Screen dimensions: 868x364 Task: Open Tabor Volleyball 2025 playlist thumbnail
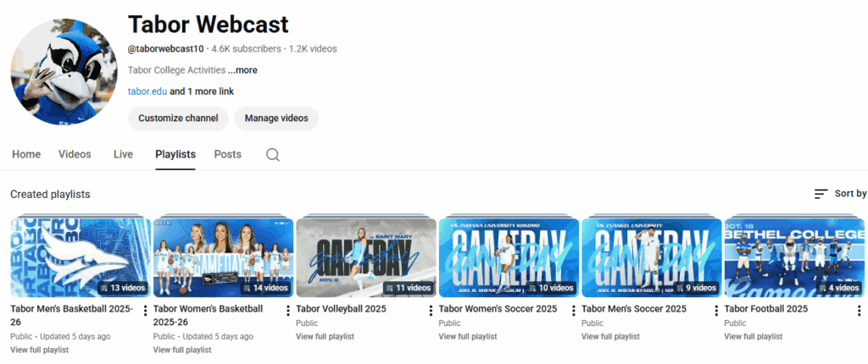(x=366, y=258)
